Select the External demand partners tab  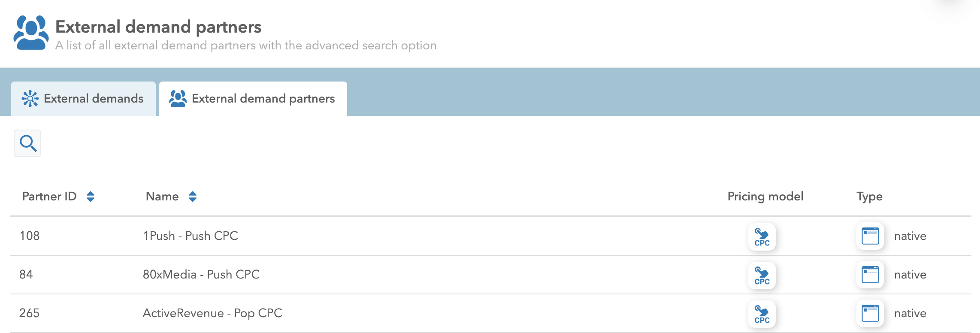(253, 99)
